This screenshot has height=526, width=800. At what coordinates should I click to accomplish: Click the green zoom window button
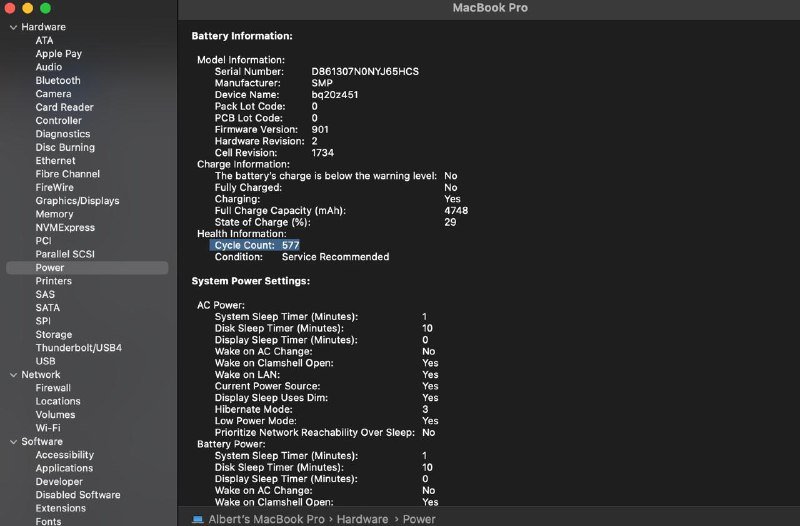(x=45, y=8)
